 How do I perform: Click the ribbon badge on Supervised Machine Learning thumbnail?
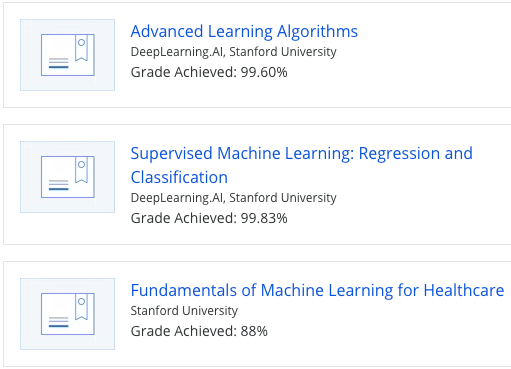81,170
